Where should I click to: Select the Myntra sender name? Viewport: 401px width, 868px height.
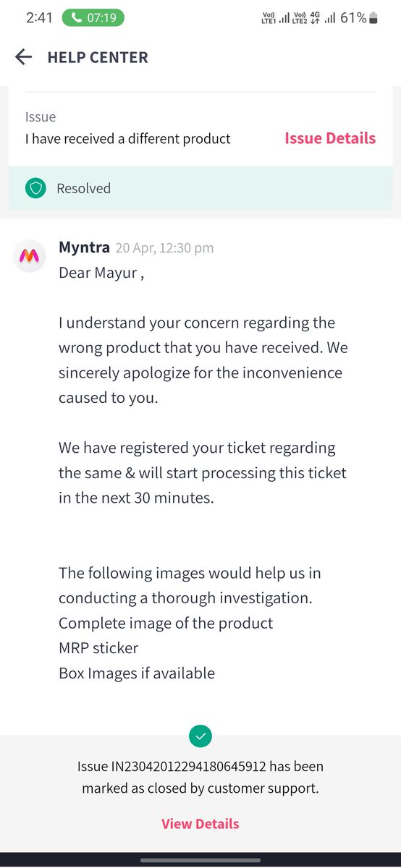84,247
